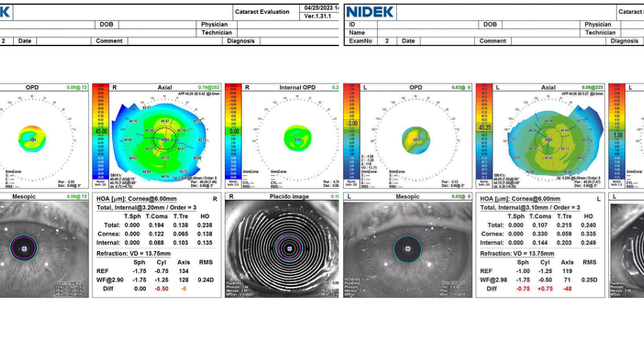Viewport: 644px width, 362px height.
Task: Click the Ver.1.31.1 version label
Action: click(x=317, y=16)
